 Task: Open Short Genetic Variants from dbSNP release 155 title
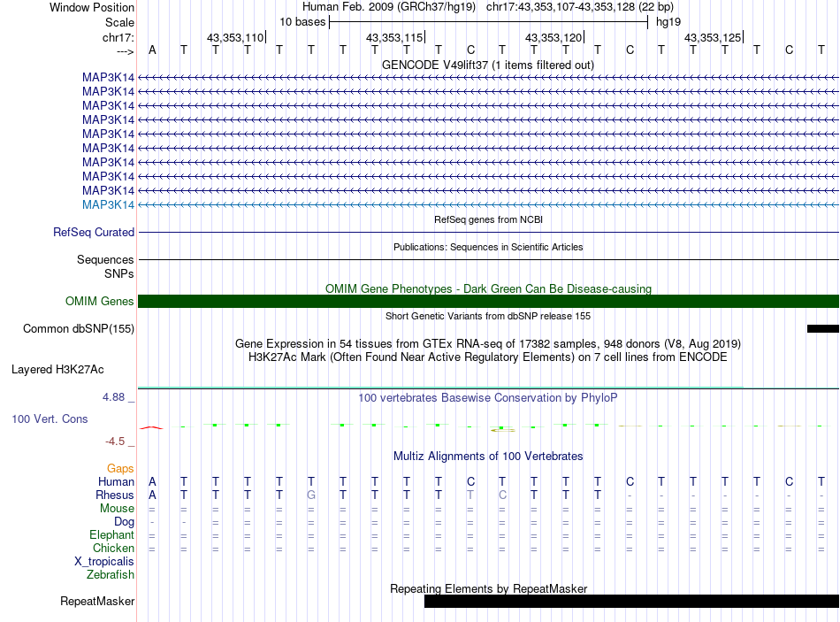click(x=488, y=316)
